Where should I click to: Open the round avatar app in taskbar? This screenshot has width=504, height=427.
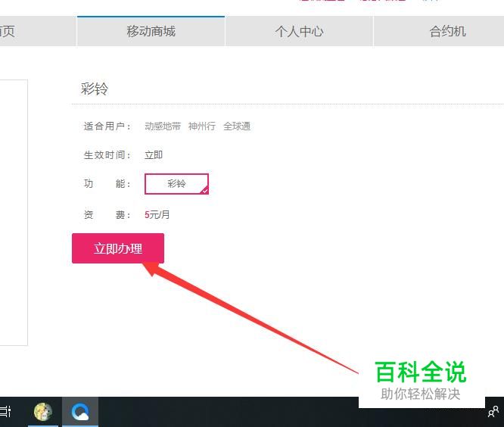point(43,412)
